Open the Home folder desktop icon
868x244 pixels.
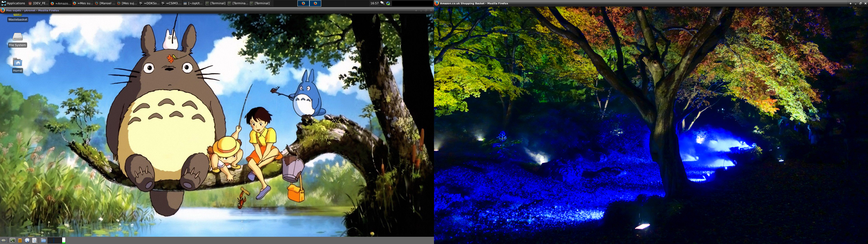[x=18, y=63]
